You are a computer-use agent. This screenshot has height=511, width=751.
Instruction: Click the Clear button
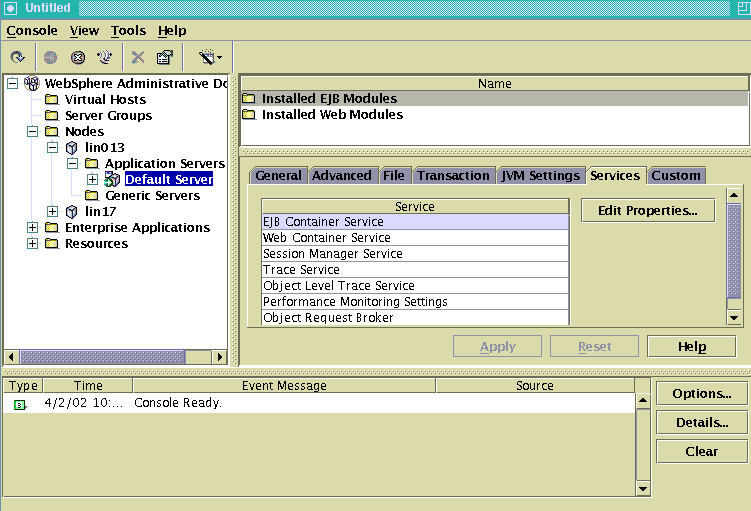click(x=702, y=451)
